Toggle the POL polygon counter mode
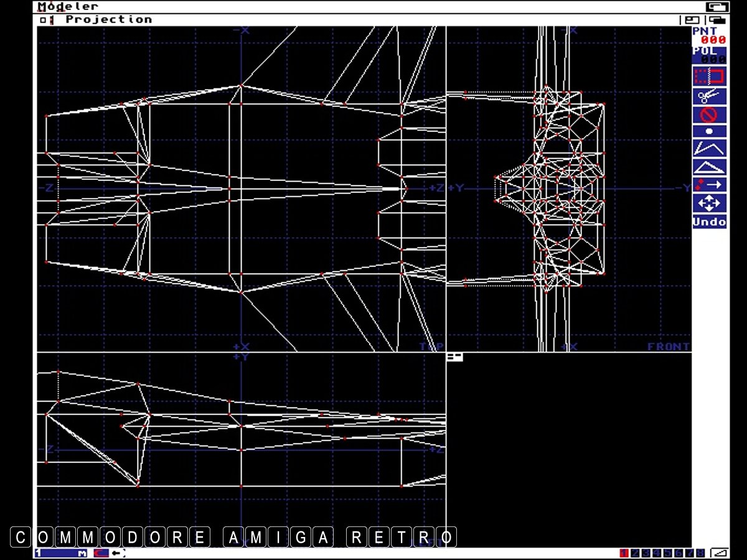747x560 pixels. pyautogui.click(x=709, y=55)
